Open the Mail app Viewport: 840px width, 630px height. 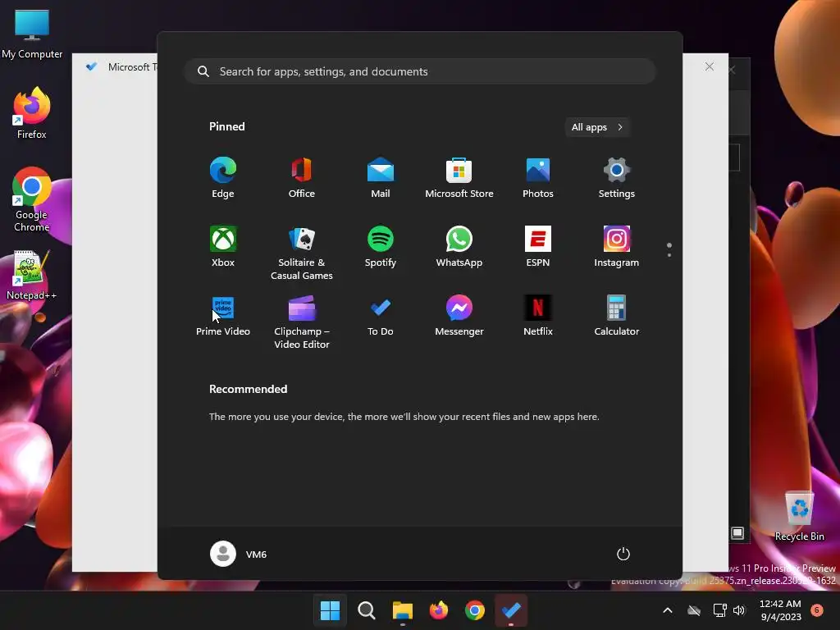coord(381,178)
